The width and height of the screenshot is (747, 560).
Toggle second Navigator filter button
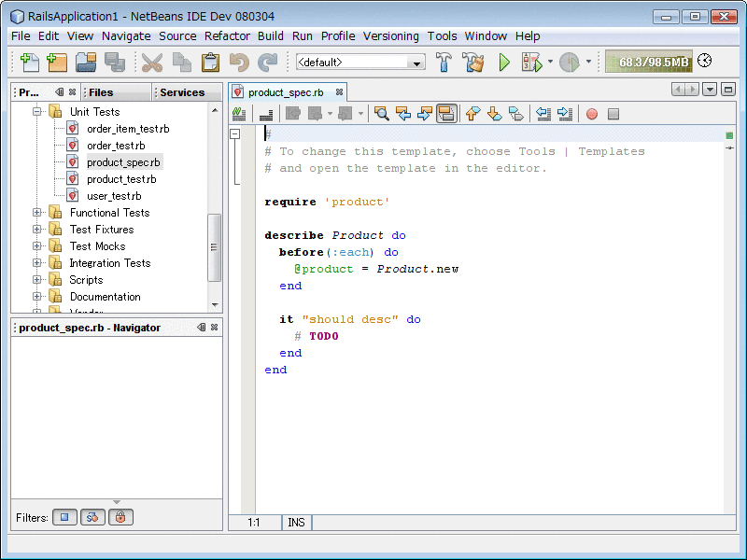click(92, 517)
